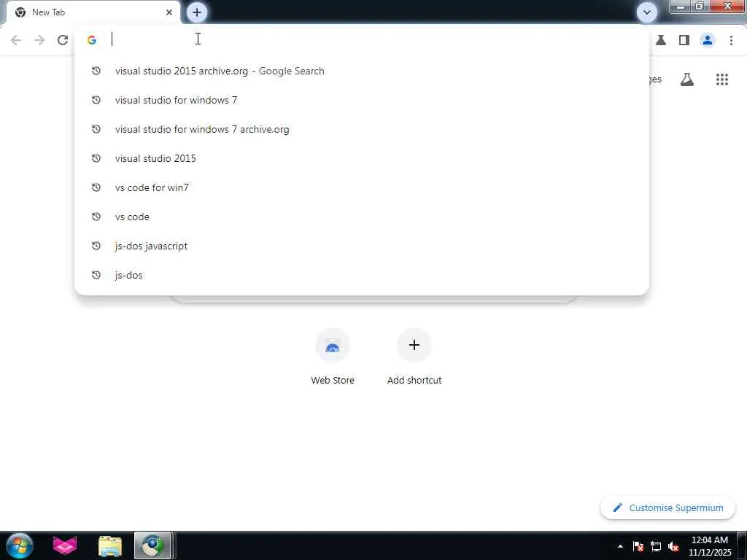Click the Action Center flag icon

[638, 546]
